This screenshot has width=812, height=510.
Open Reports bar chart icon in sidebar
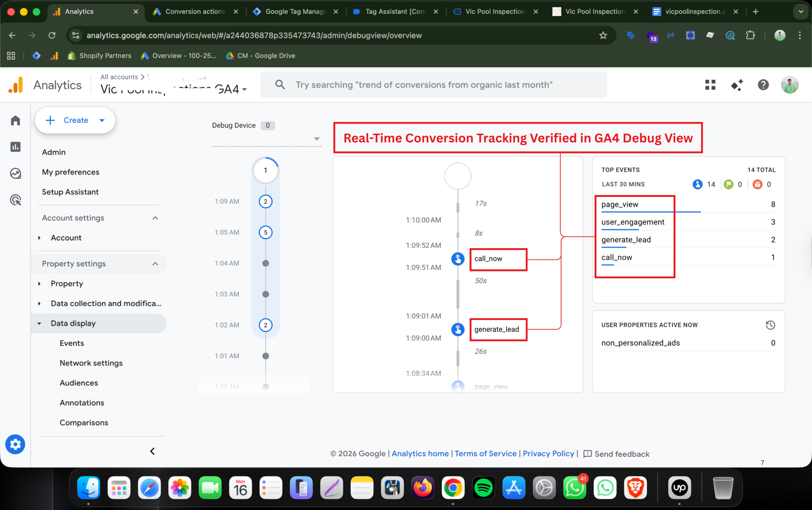(x=16, y=147)
